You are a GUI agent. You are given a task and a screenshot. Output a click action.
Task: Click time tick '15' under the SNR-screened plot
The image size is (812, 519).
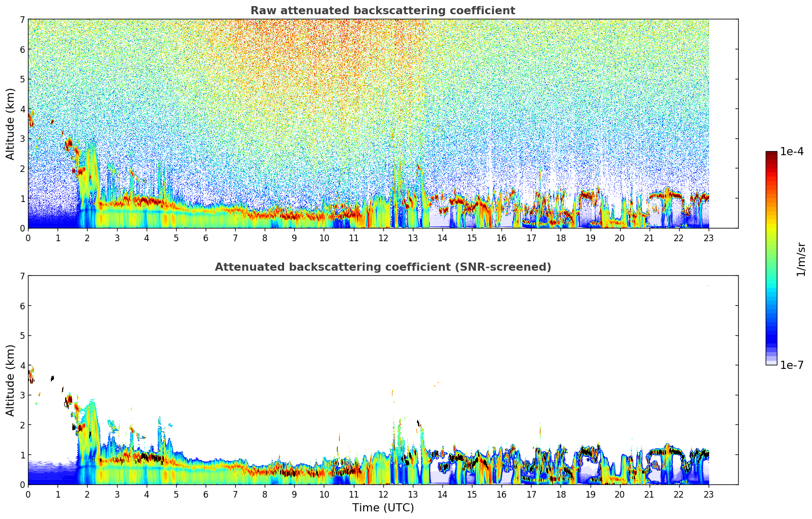point(472,494)
